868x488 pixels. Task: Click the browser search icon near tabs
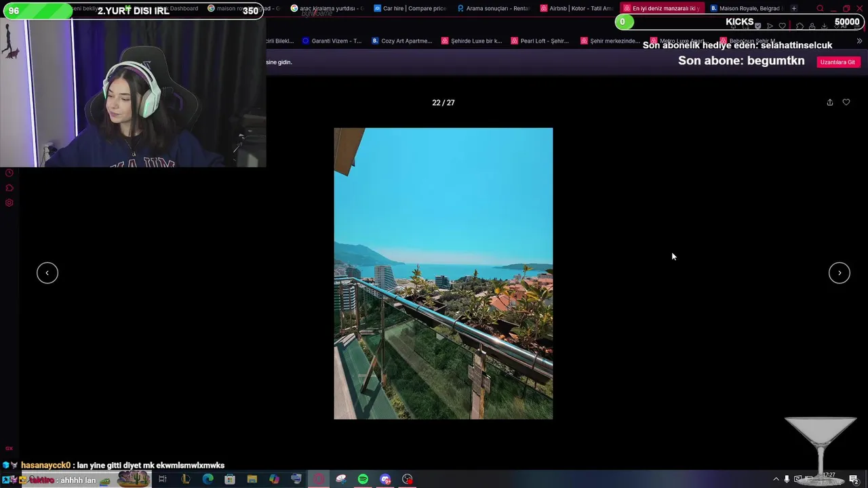pyautogui.click(x=820, y=8)
